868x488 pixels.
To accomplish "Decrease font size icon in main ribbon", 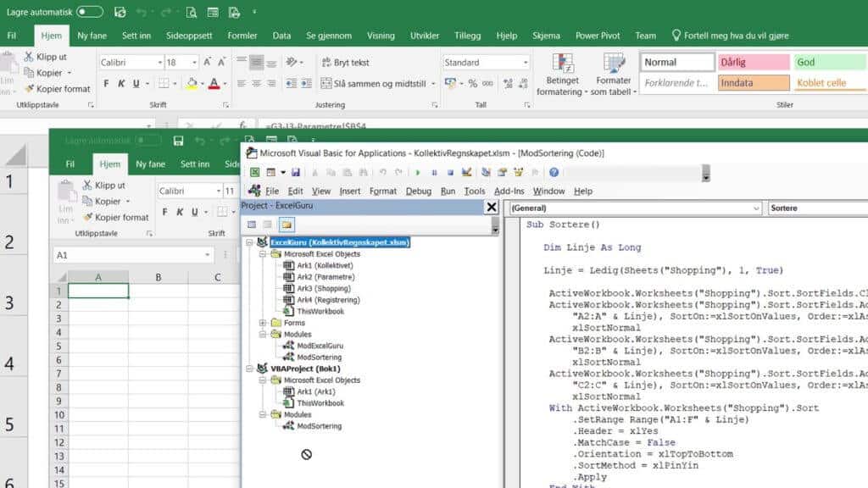I will pos(221,62).
